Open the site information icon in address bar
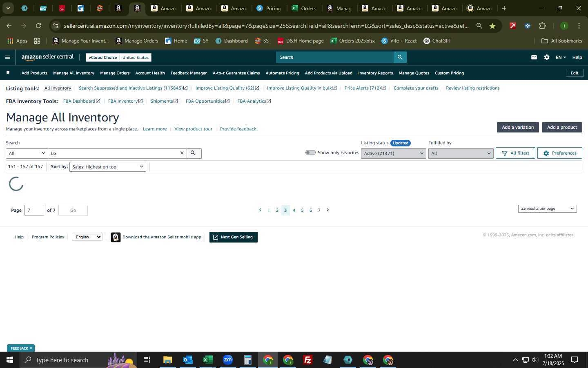 [56, 26]
